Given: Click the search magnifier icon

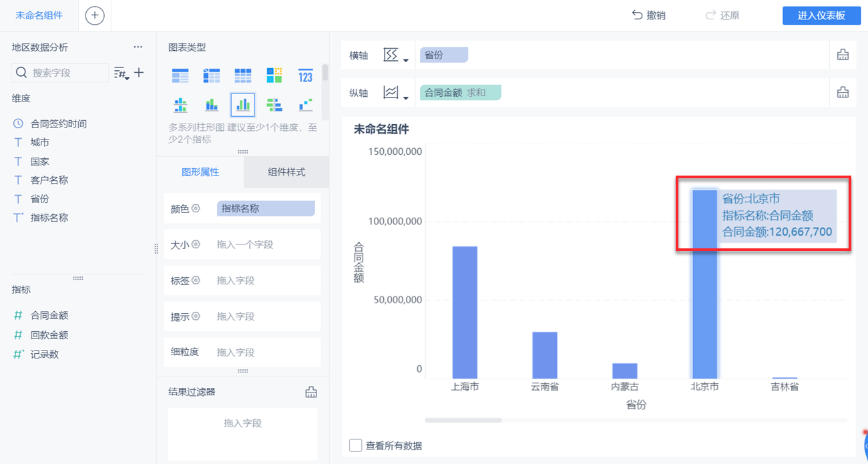Looking at the screenshot, I should (21, 72).
